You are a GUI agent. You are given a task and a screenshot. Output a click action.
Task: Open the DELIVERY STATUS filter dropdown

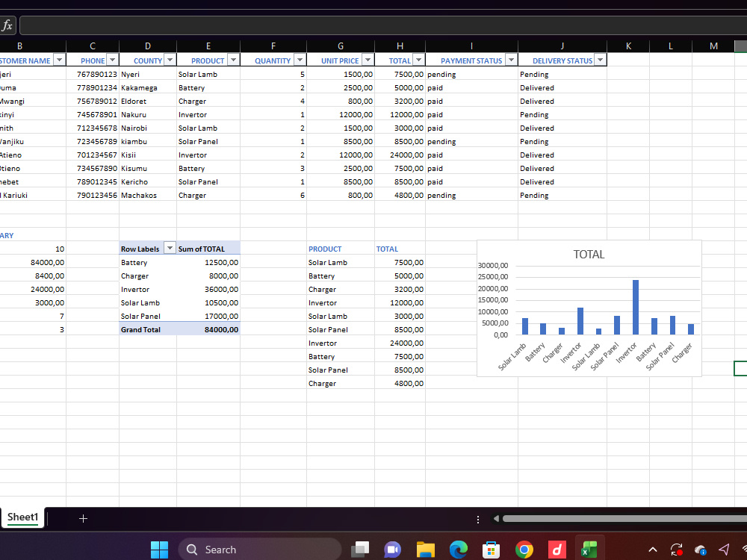point(601,60)
